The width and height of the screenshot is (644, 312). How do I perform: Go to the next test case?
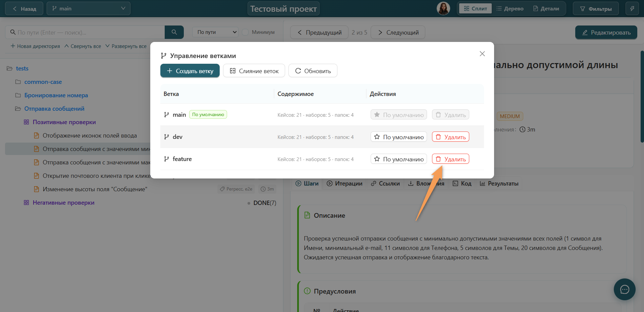tap(398, 32)
